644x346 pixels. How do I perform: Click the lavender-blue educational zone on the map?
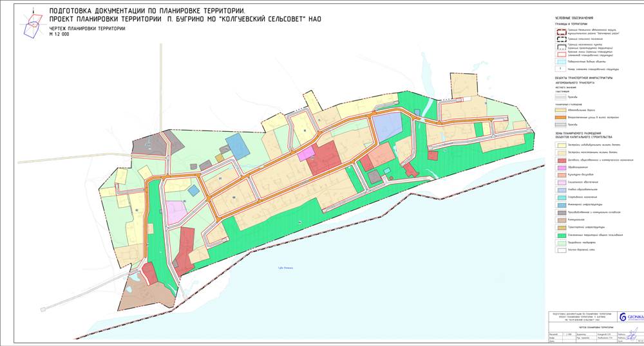tap(387, 126)
